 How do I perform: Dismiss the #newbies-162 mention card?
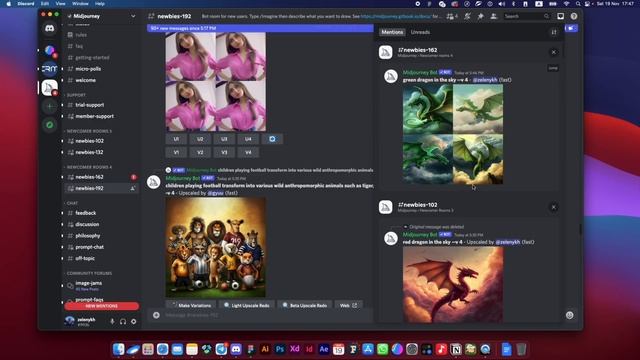[x=553, y=52]
